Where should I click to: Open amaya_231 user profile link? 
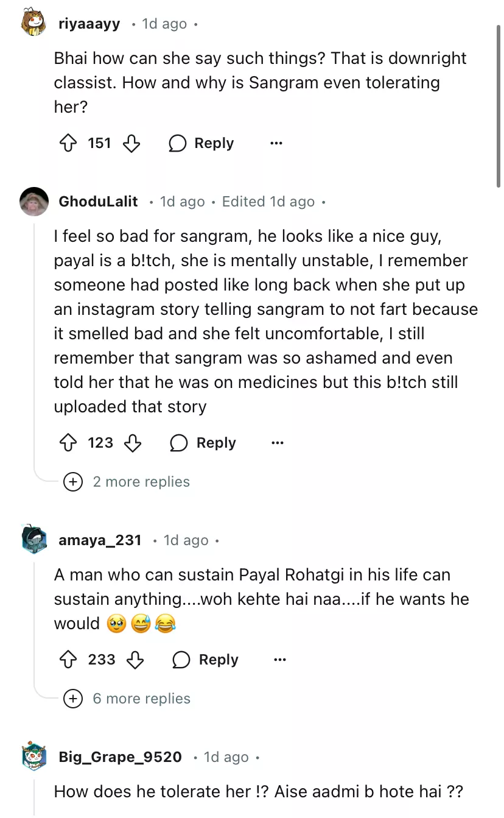(100, 540)
